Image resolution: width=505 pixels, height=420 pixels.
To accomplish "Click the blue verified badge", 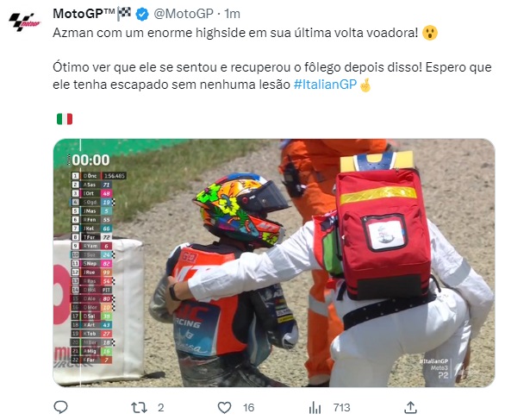I will [x=142, y=14].
